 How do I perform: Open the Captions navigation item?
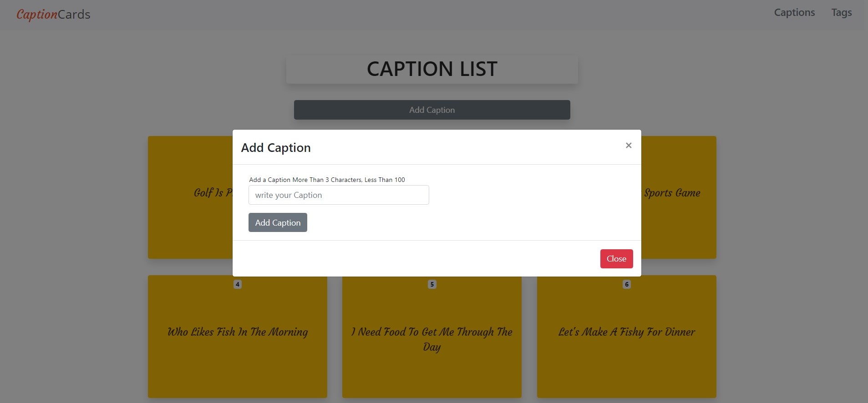point(794,12)
